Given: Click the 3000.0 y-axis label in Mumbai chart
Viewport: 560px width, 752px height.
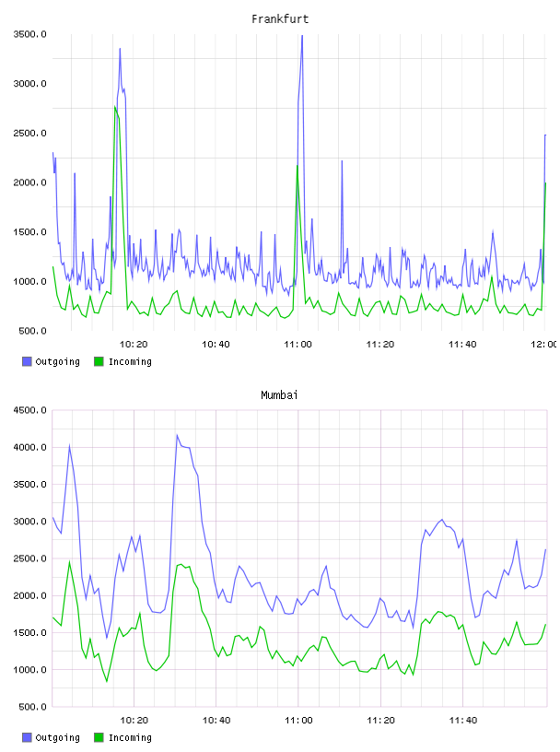Looking at the screenshot, I should coord(30,522).
